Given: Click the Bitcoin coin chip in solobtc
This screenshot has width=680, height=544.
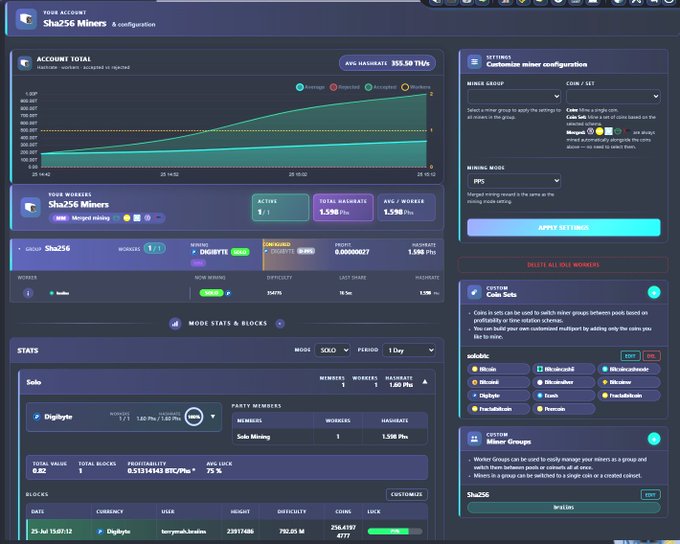Looking at the screenshot, I should [498, 369].
